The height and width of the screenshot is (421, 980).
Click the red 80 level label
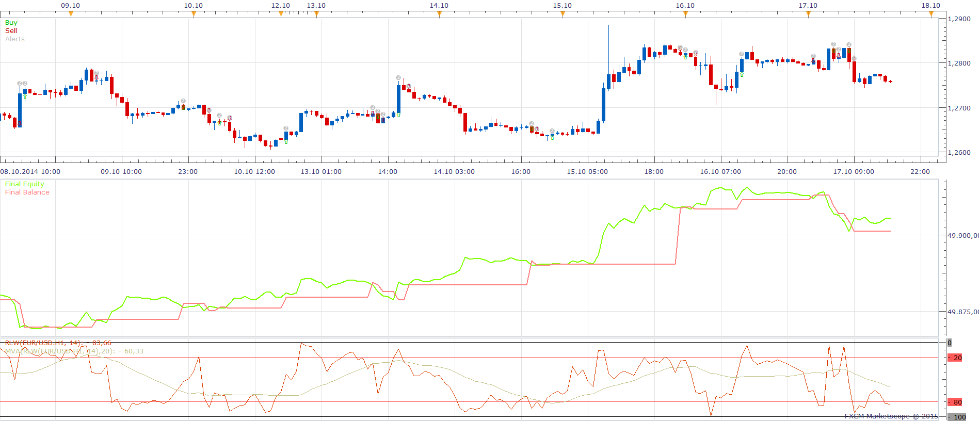tap(955, 402)
